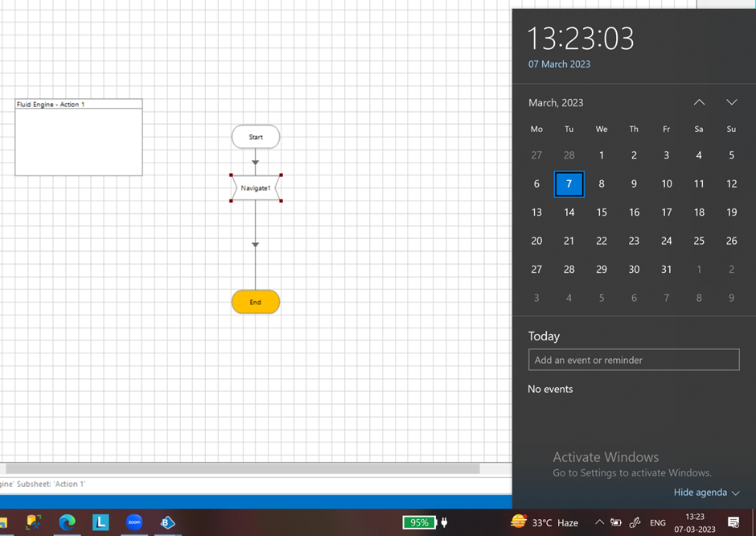
Task: Click the database tool taskbar icon
Action: point(33,522)
